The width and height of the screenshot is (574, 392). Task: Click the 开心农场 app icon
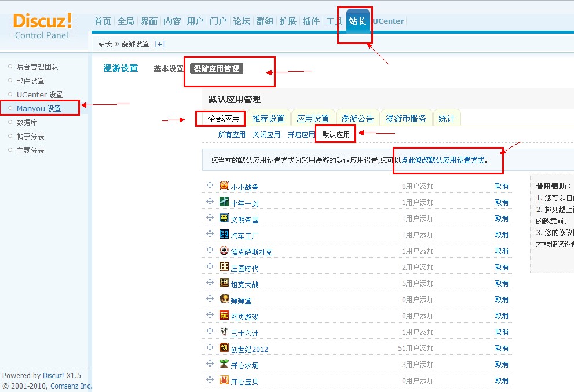pyautogui.click(x=224, y=364)
